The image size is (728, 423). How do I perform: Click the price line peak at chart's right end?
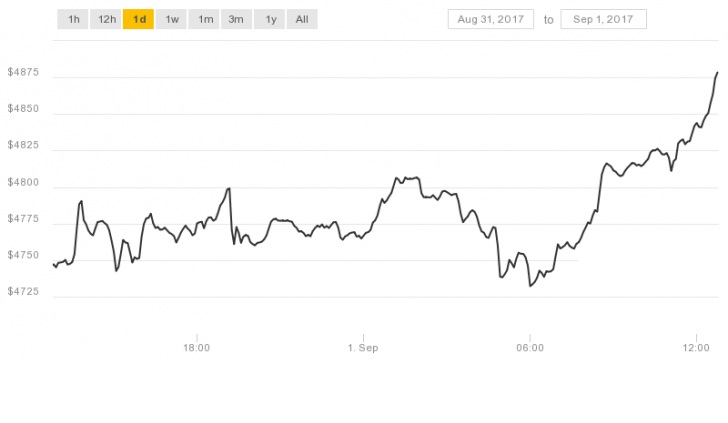(x=717, y=73)
